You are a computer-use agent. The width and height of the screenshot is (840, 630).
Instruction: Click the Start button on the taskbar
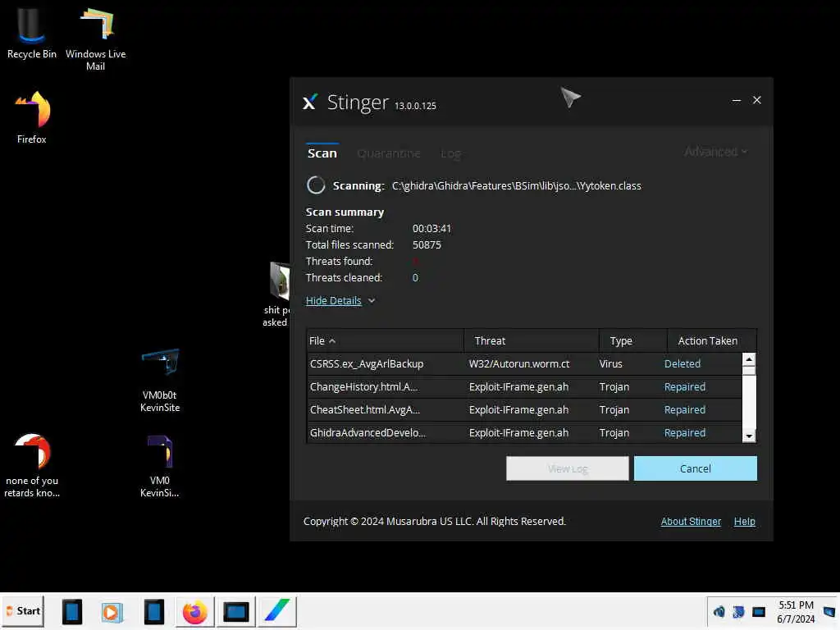(x=23, y=611)
